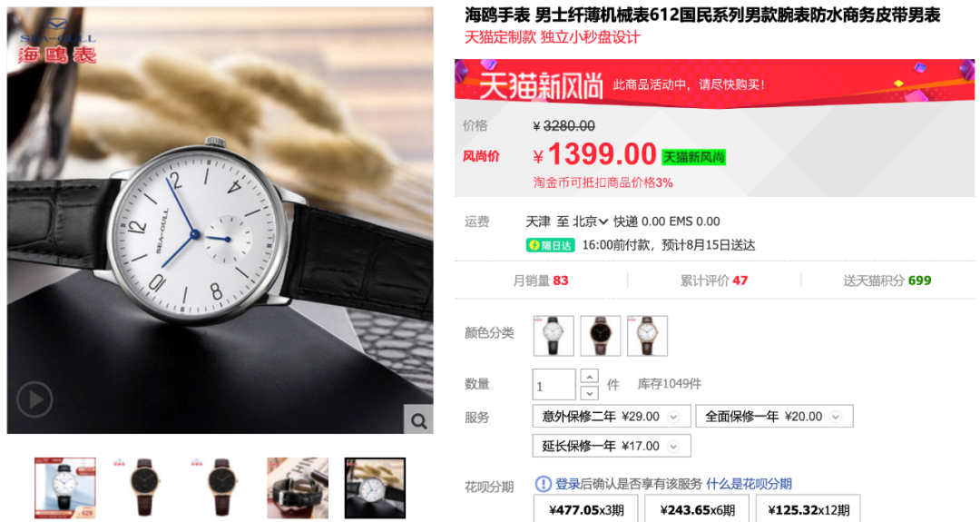
Task: Click the info icon beside 花呗分期
Action: click(544, 484)
